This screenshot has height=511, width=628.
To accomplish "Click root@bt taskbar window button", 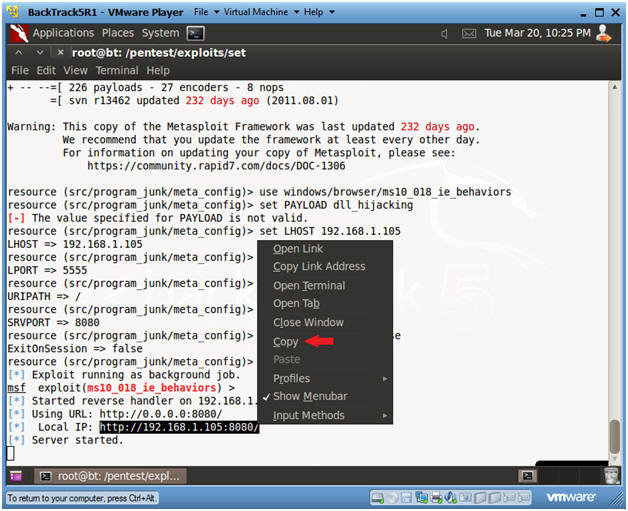I will click(111, 476).
